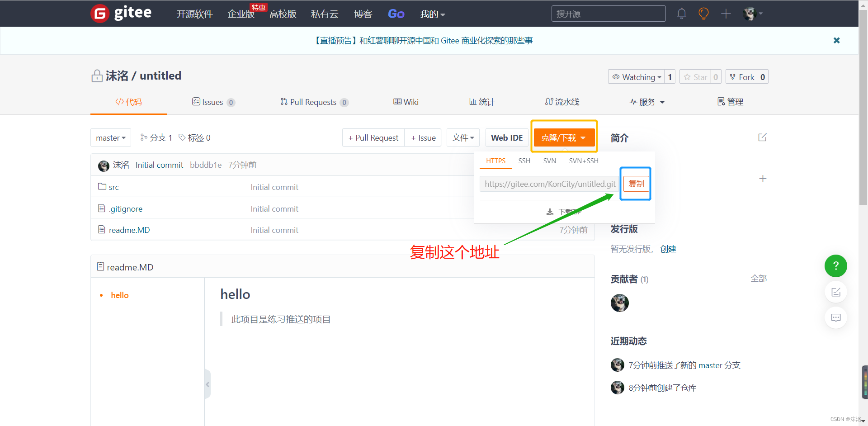Edit the repository introduction pencil icon
This screenshot has width=868, height=426.
[762, 137]
